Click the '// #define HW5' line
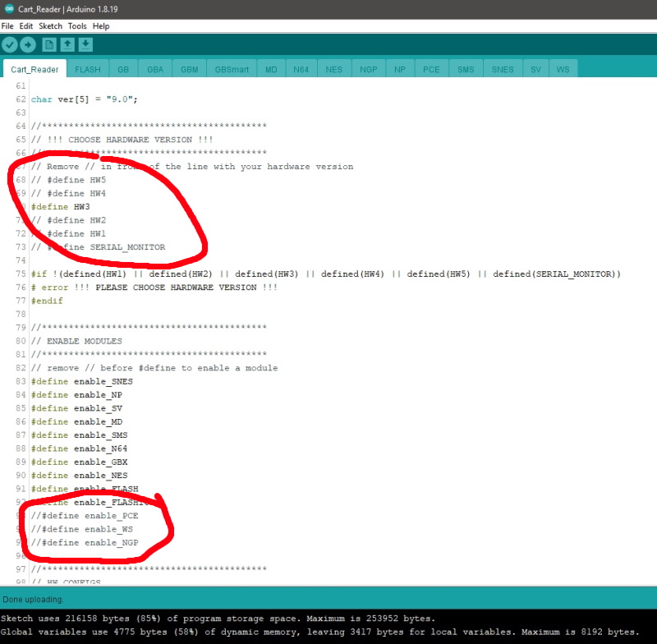This screenshot has width=657, height=644. [68, 180]
